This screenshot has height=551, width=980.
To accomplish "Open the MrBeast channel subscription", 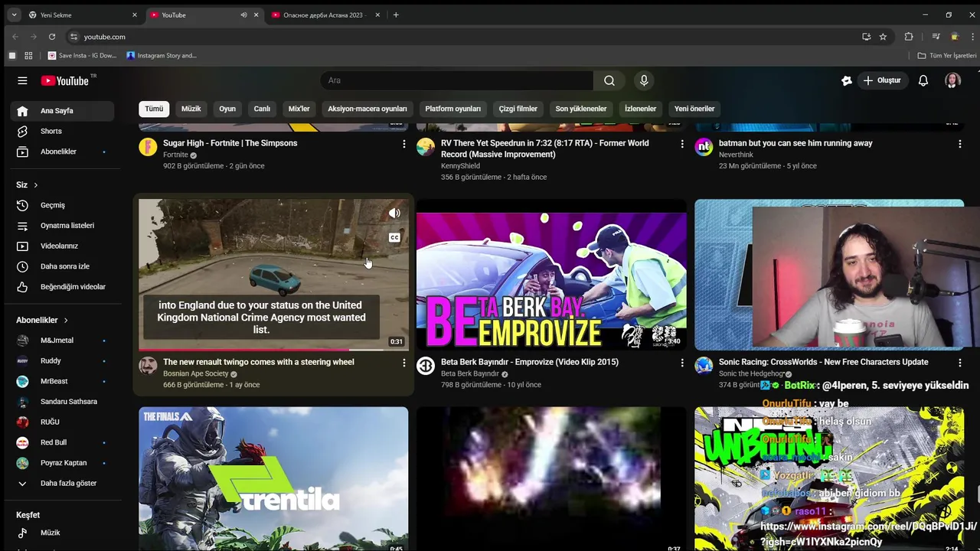I will (x=62, y=381).
